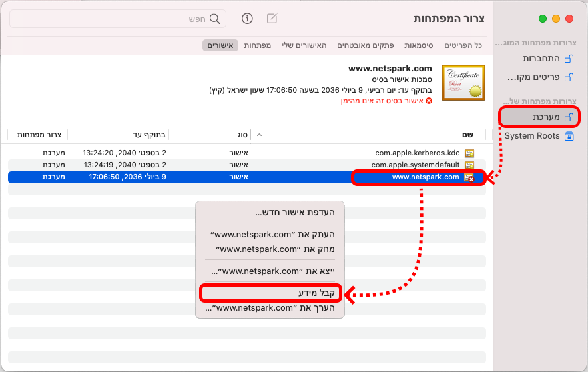Image resolution: width=588 pixels, height=372 pixels.
Task: Click the expiry 13:24:19 date cell
Action: click(x=124, y=165)
